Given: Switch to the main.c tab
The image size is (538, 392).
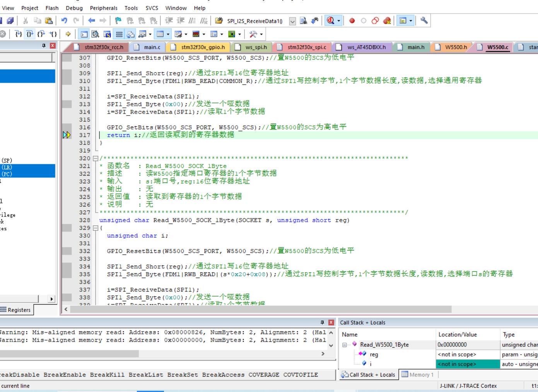Looking at the screenshot, I should pos(148,47).
